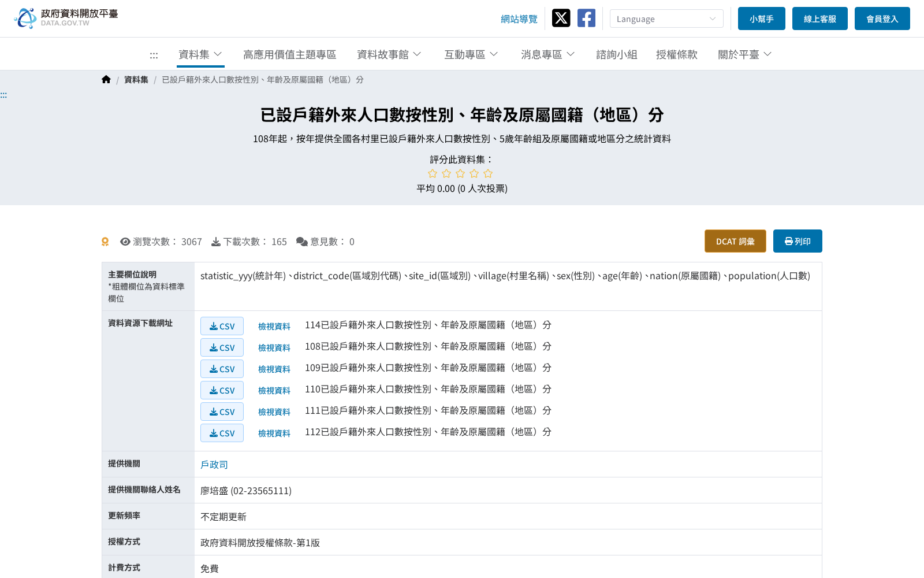The width and height of the screenshot is (924, 578).
Task: View data (檢視資料) for 111 dataset
Action: coord(274,412)
